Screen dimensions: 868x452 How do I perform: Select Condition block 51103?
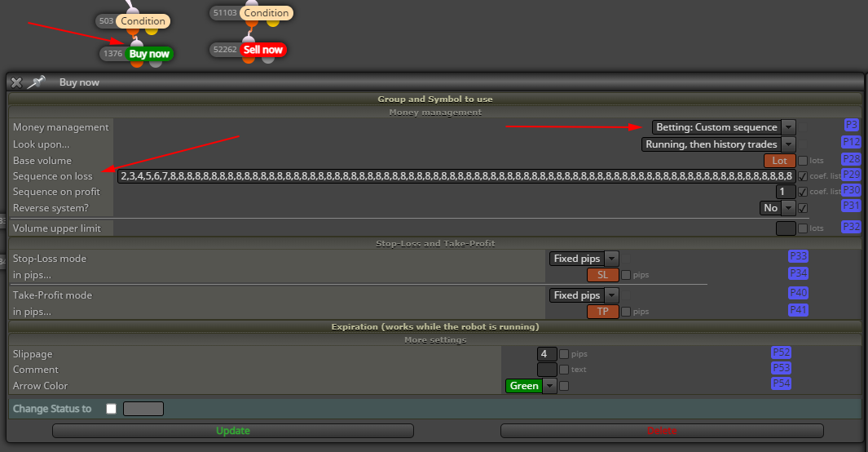pyautogui.click(x=267, y=13)
